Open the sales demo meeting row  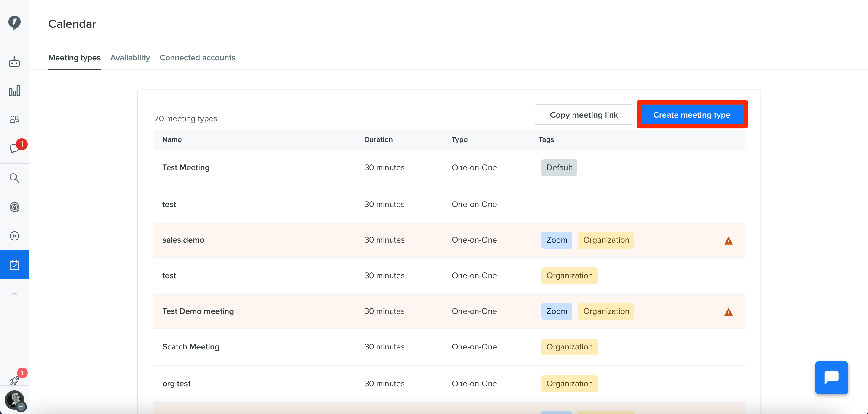449,240
